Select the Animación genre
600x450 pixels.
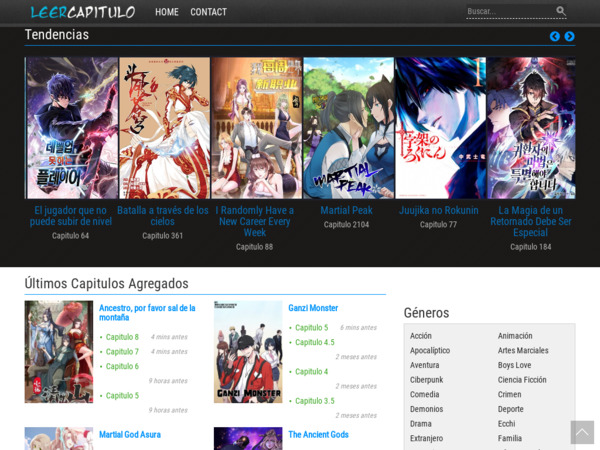pos(515,336)
